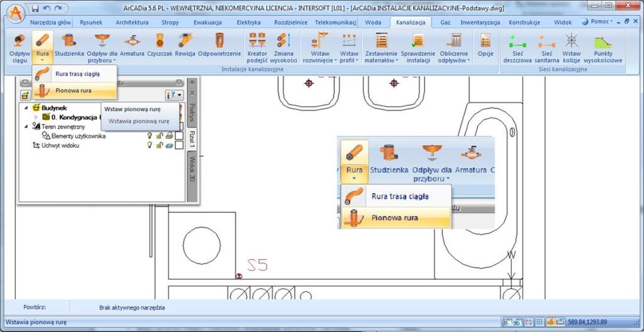Close the project manager panel

tap(179, 82)
